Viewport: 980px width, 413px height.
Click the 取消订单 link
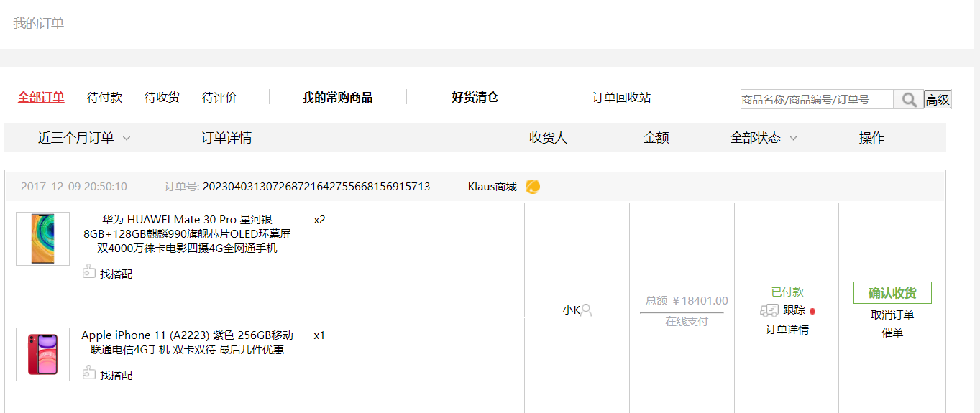(892, 315)
